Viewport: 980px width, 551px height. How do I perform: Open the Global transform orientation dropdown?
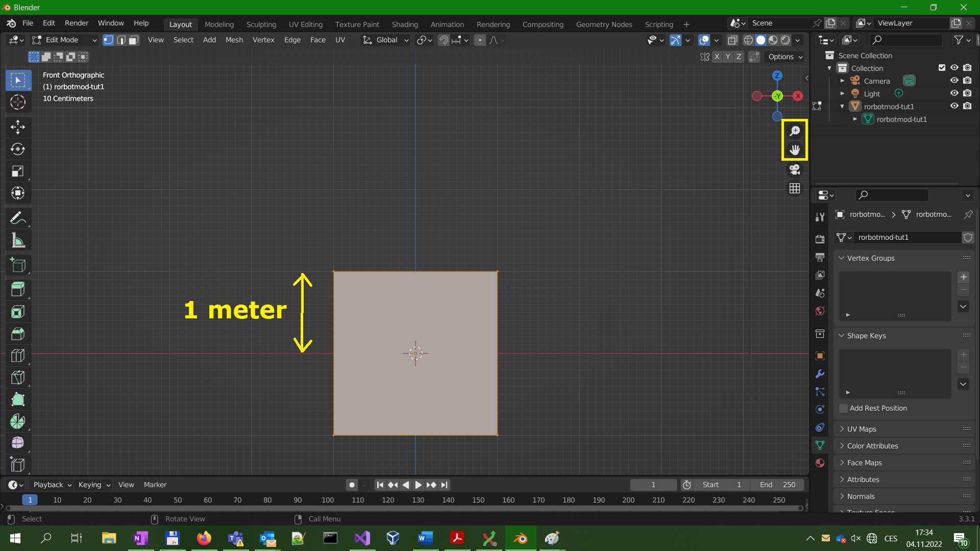point(385,40)
